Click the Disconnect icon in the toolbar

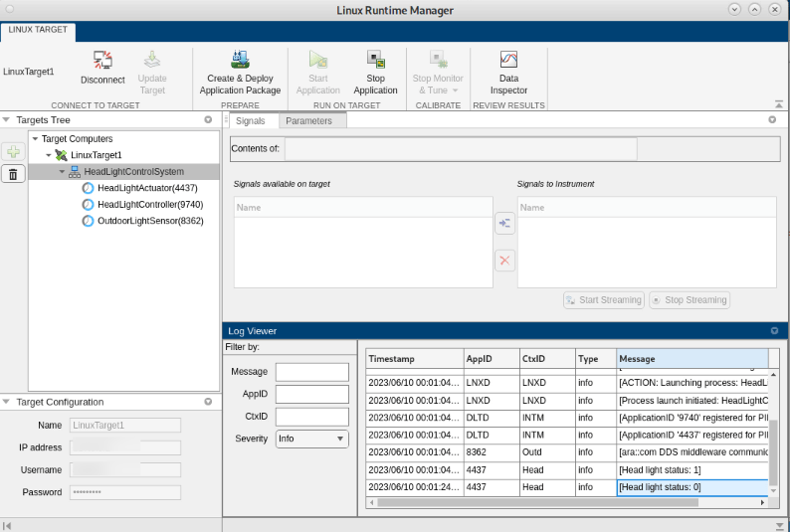point(102,61)
